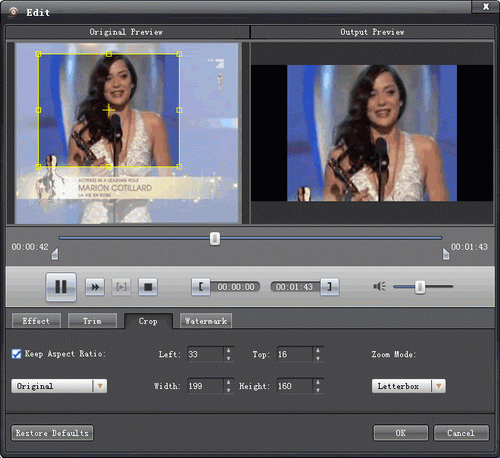Click the bottom-right crop handle
500x458 pixels.
click(x=179, y=167)
